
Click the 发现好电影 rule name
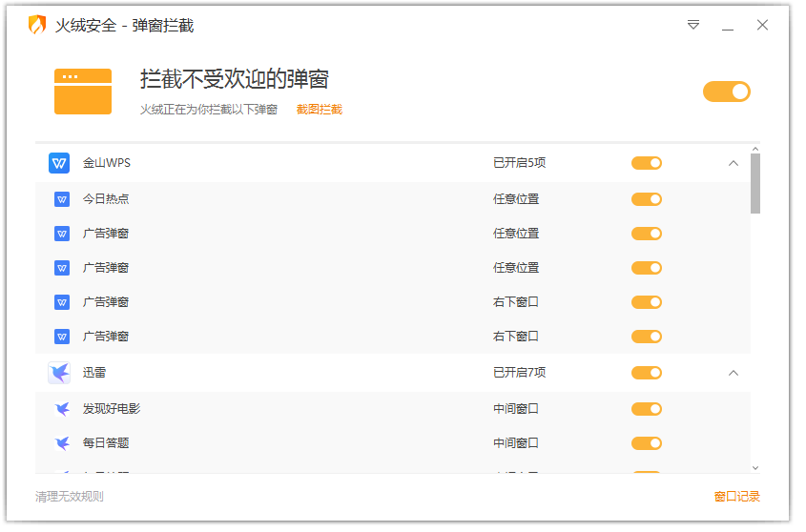click(112, 410)
